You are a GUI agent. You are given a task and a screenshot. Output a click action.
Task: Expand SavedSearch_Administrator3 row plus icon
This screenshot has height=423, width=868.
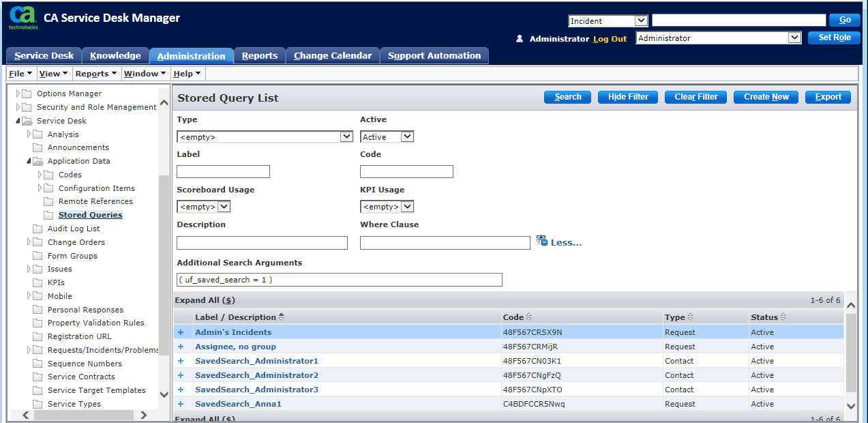[x=181, y=390]
